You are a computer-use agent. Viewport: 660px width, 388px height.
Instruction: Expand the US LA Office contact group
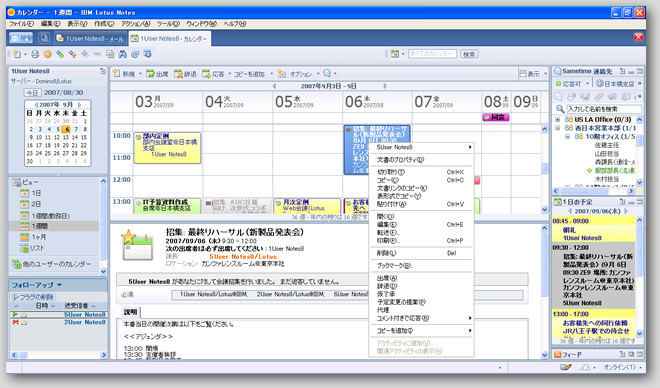(x=558, y=120)
